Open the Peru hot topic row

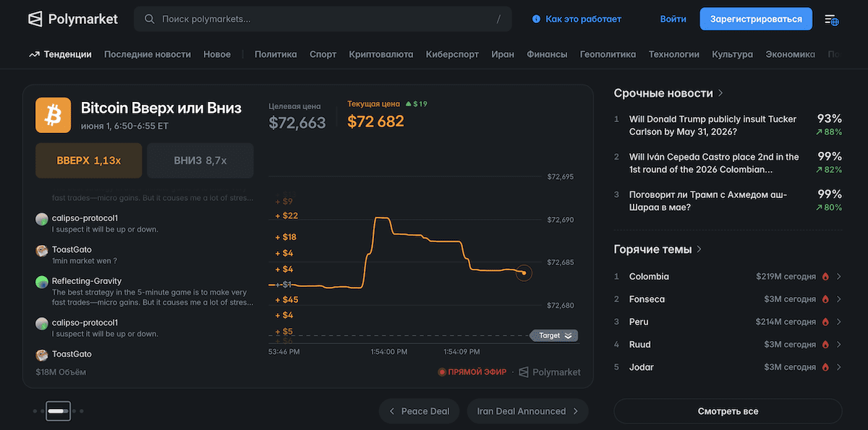click(728, 322)
